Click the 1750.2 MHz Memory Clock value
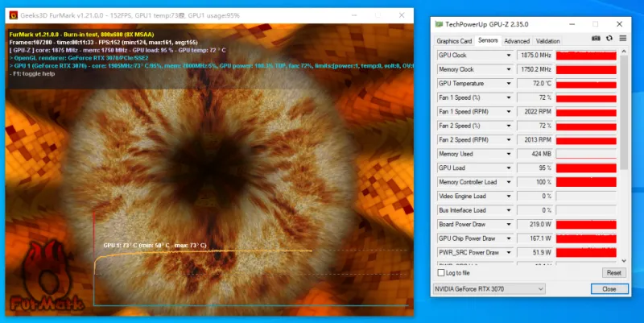 coord(535,69)
